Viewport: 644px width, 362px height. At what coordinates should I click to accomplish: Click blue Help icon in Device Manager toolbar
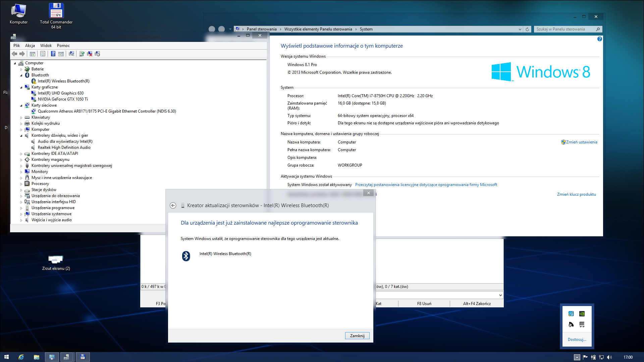click(x=53, y=54)
